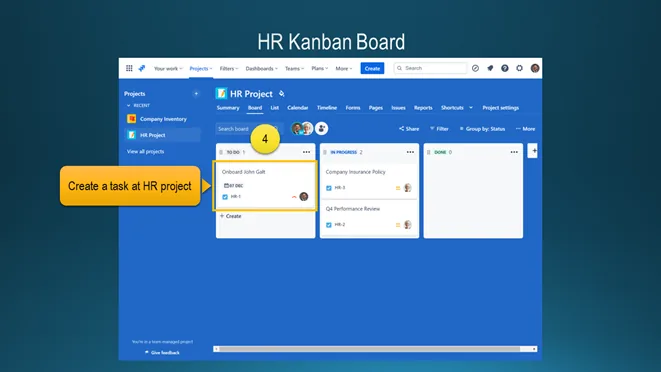661x372 pixels.
Task: Open the Company Insurance Policy card
Action: pos(369,181)
